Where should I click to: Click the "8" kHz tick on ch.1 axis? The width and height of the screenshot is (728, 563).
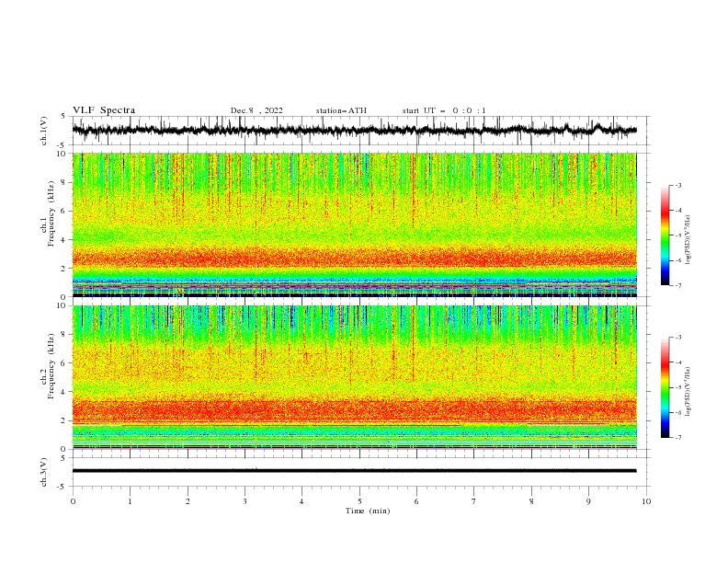click(x=64, y=182)
